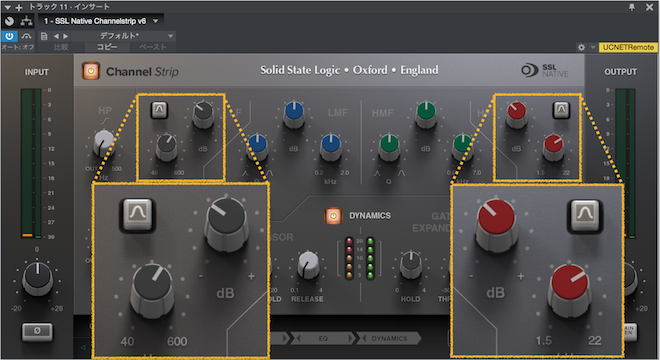This screenshot has width=660, height=360.
Task: Click the HP filter frequency knob
Action: click(104, 144)
